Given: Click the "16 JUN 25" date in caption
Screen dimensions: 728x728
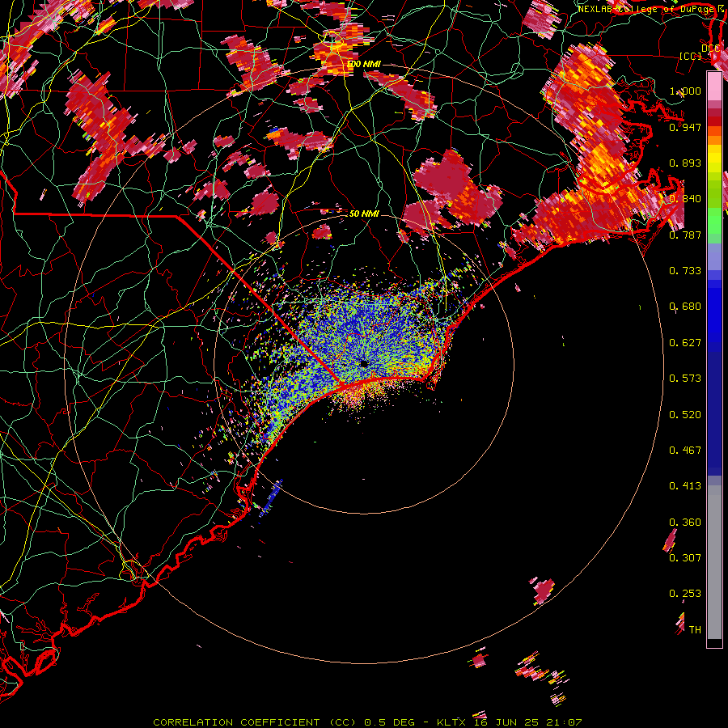Looking at the screenshot, I should pos(506,722).
